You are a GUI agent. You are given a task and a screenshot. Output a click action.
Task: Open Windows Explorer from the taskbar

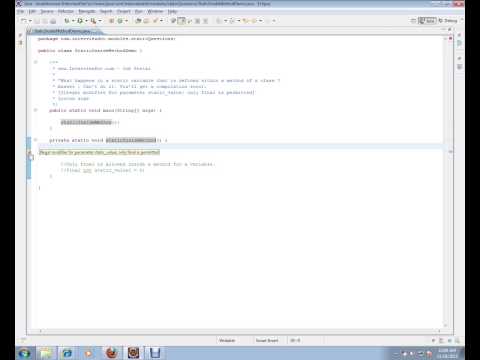click(x=47, y=353)
